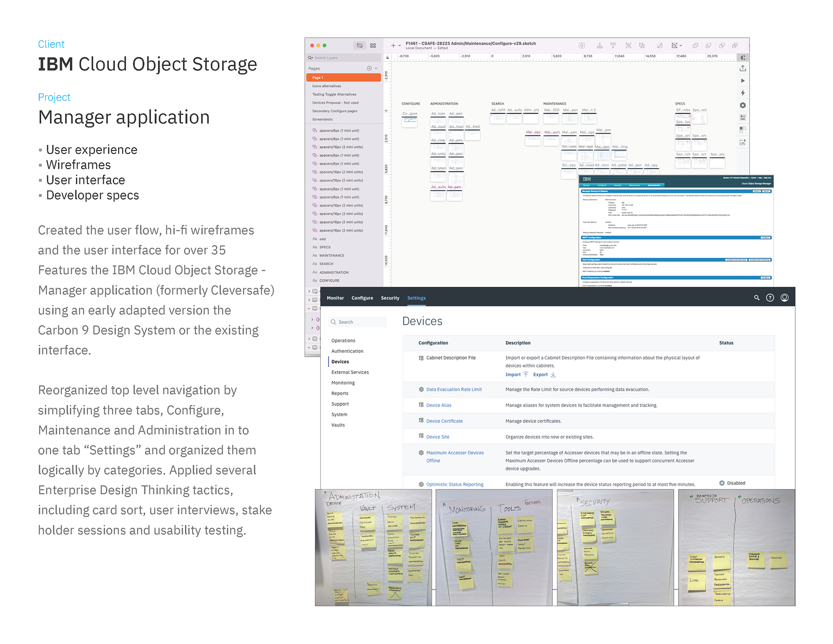Open the Monitor tab in the Manager app
Screen dimensions: 833x644
335,298
